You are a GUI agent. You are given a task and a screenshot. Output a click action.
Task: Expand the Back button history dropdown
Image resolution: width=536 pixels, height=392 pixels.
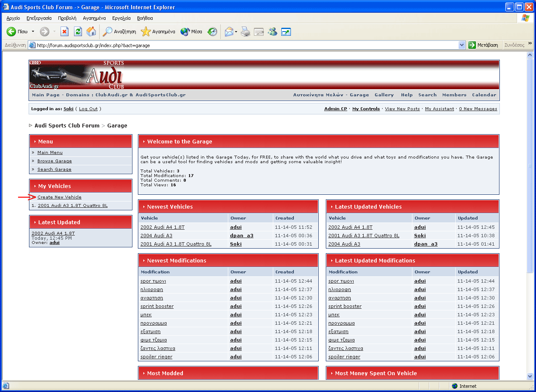pos(33,32)
